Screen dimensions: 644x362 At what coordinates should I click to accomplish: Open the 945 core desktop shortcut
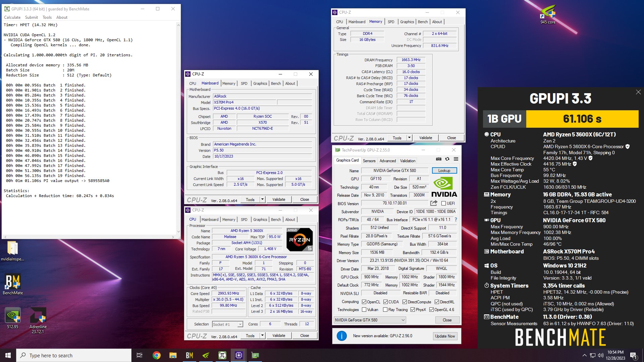point(548,14)
